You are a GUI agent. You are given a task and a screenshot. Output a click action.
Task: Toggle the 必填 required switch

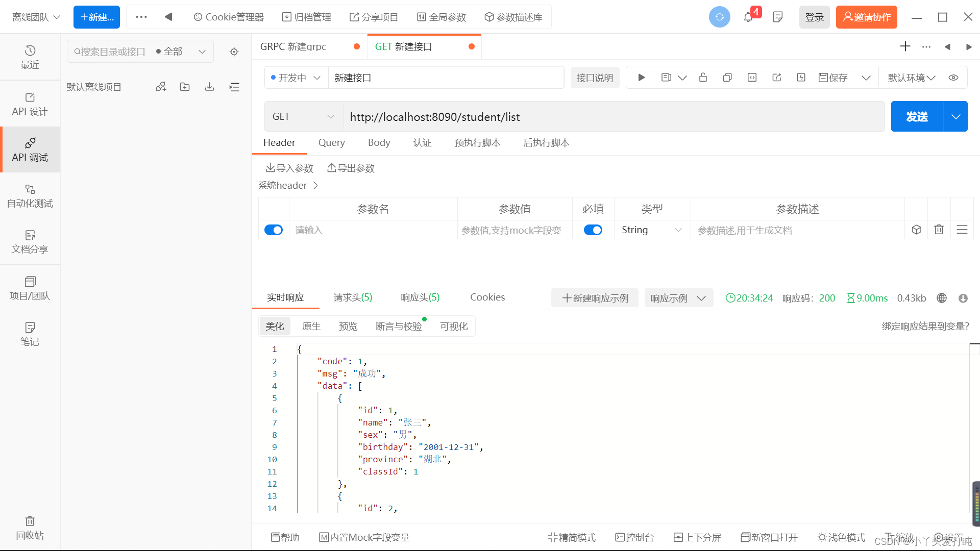tap(593, 230)
